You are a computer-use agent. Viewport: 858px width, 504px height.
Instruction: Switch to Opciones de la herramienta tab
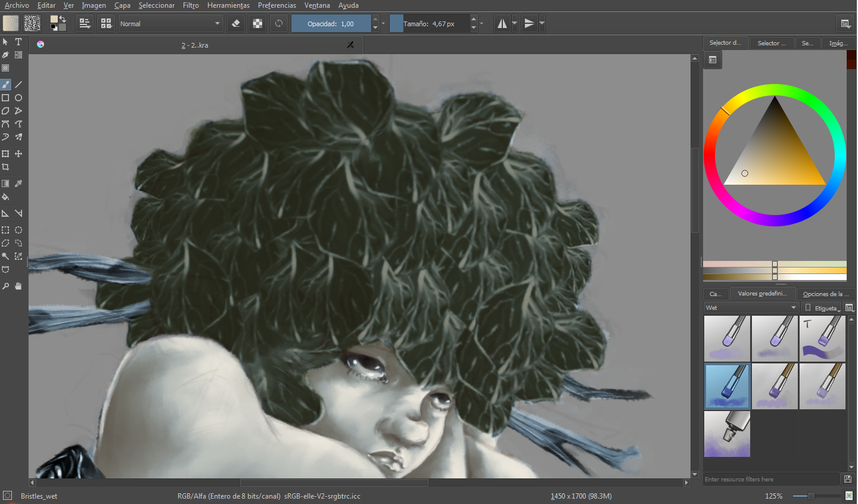(826, 294)
